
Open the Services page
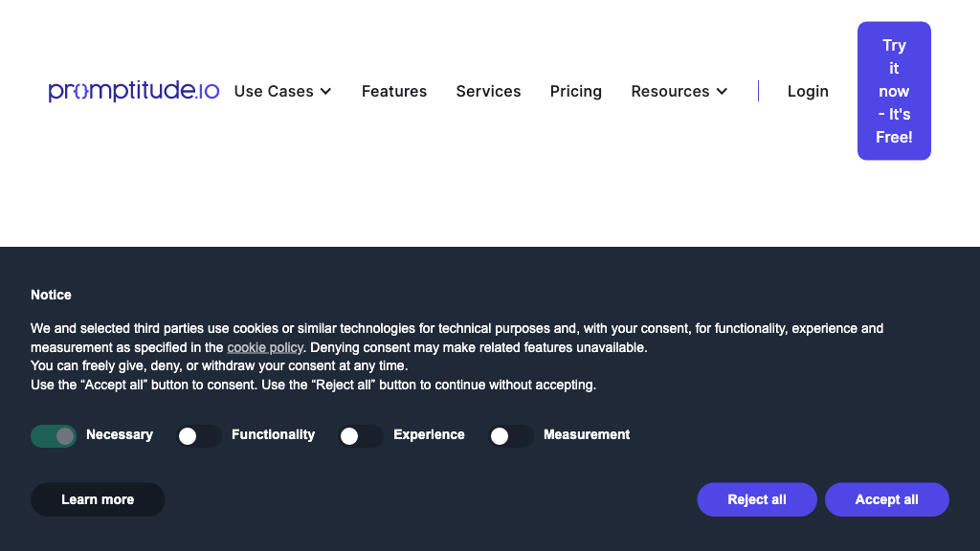coord(488,91)
